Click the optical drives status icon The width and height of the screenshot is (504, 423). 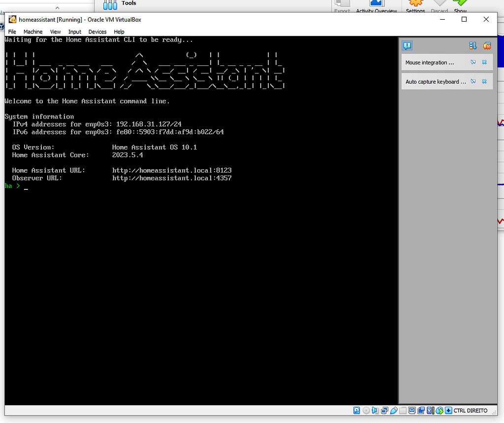[x=366, y=410]
